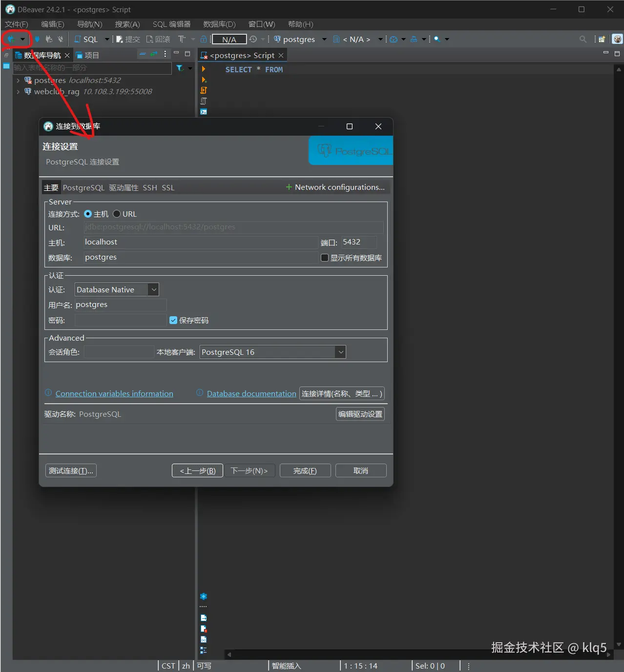Click the 编辑驱动设置 button
624x672 pixels.
360,414
